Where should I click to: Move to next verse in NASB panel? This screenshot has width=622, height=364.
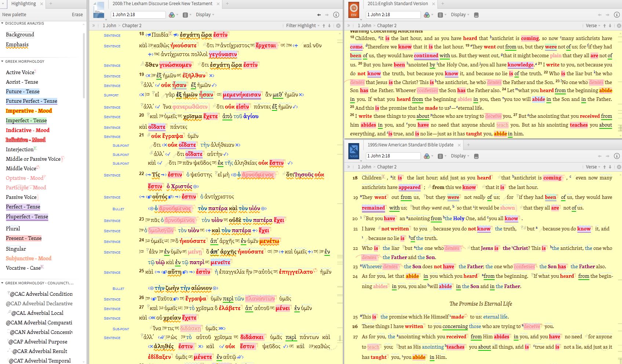point(610,167)
